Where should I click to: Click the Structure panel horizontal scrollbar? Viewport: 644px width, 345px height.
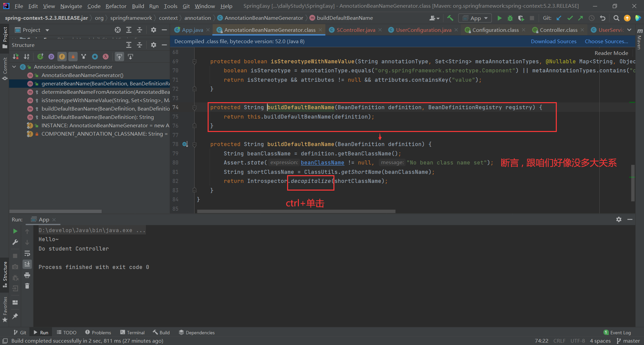tap(55, 211)
